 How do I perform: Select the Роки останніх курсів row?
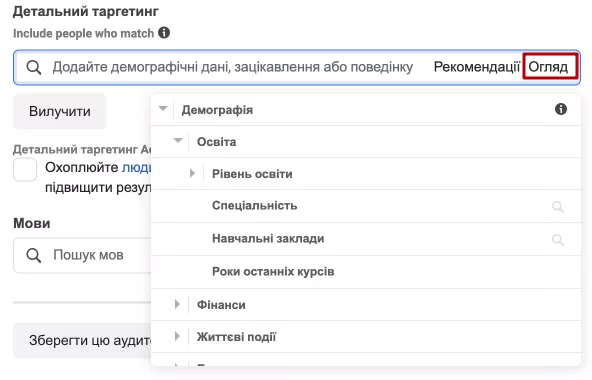365,272
